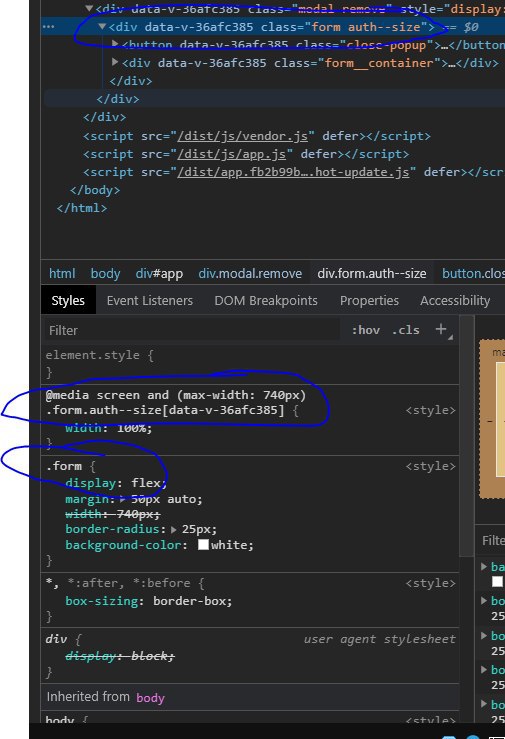Click the Filter styles input field
This screenshot has width=505, height=739.
click(192, 330)
